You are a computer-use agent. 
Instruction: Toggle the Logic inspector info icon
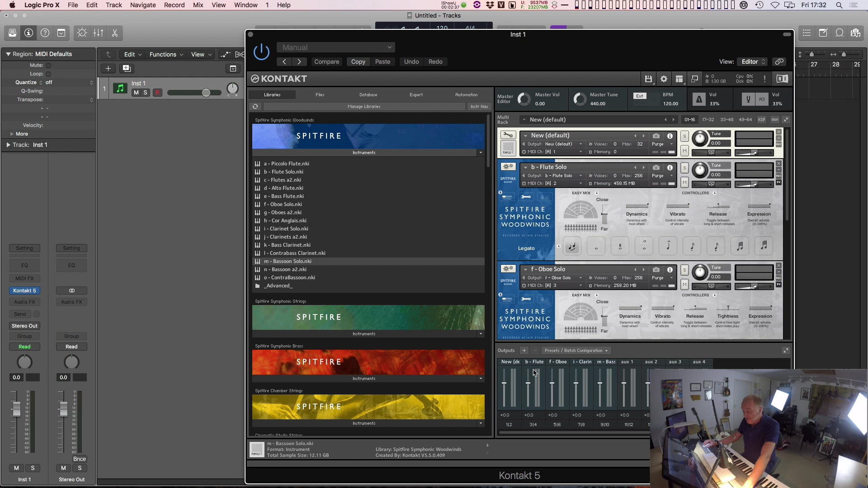tap(29, 33)
